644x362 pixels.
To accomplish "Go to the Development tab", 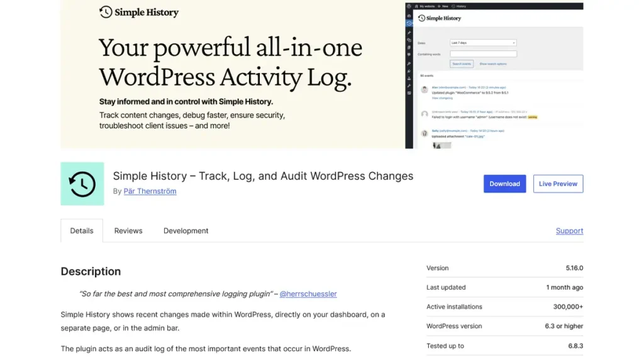I will 186,231.
